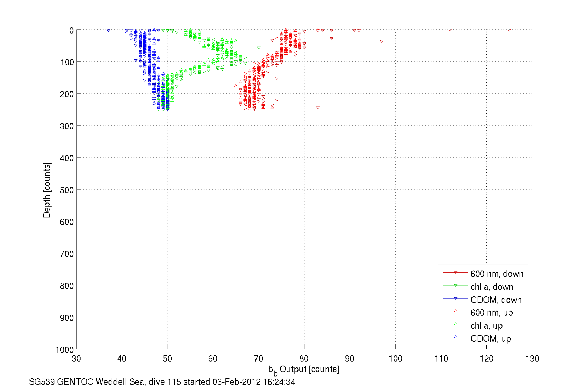Click the y-axis tick label 500
Screen dimensions: 588x392
point(67,190)
